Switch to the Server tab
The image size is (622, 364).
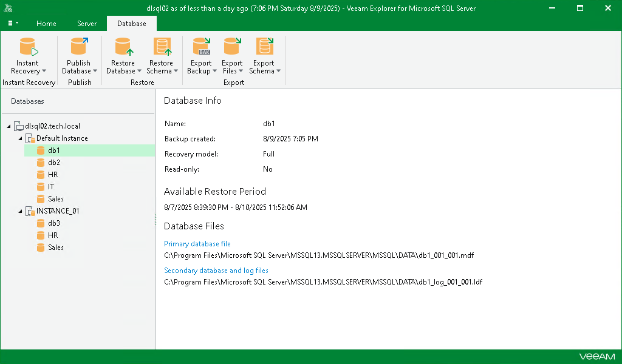[87, 24]
